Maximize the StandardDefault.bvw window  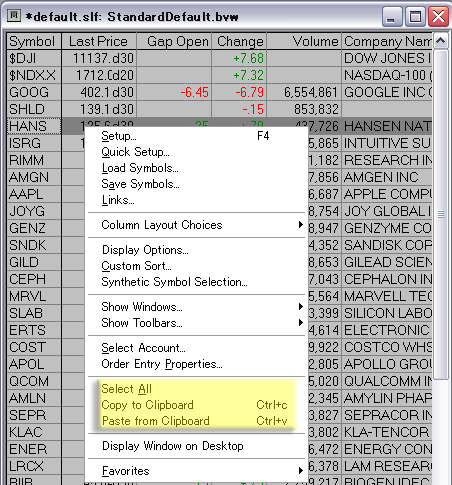tap(415, 16)
